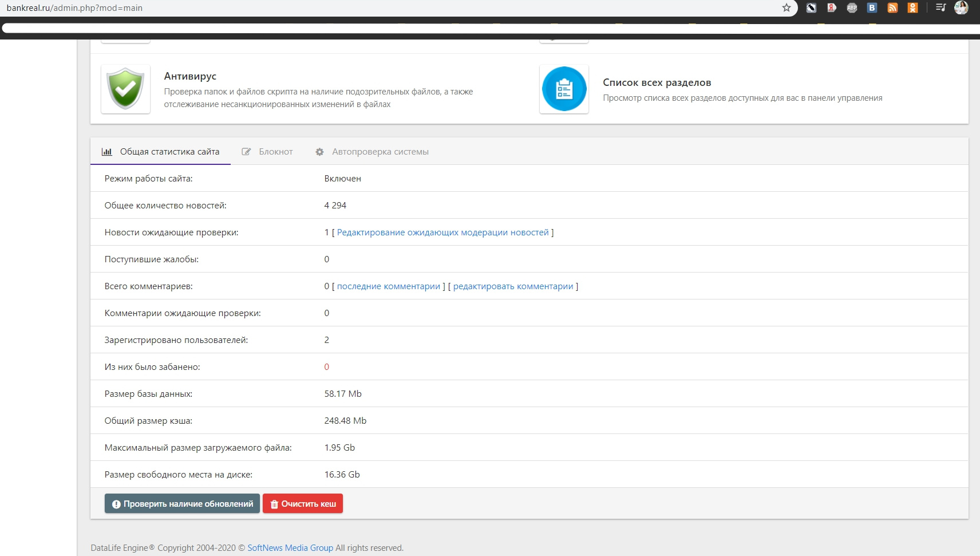980x556 pixels.
Task: Open the media controls icon
Action: pos(941,7)
